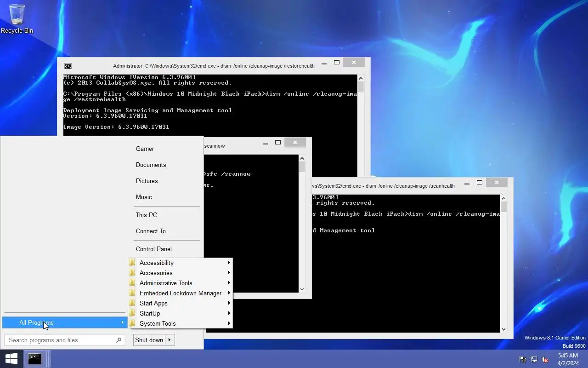Image resolution: width=588 pixels, height=368 pixels.
Task: Click the Windows Start button
Action: tap(11, 359)
